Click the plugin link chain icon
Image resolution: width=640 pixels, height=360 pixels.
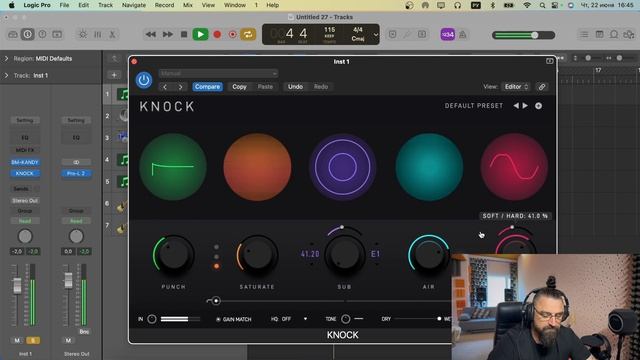click(x=542, y=87)
